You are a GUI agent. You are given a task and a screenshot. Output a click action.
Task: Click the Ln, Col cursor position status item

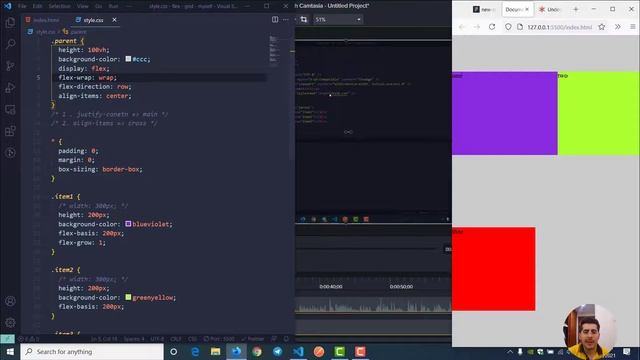pyautogui.click(x=104, y=339)
